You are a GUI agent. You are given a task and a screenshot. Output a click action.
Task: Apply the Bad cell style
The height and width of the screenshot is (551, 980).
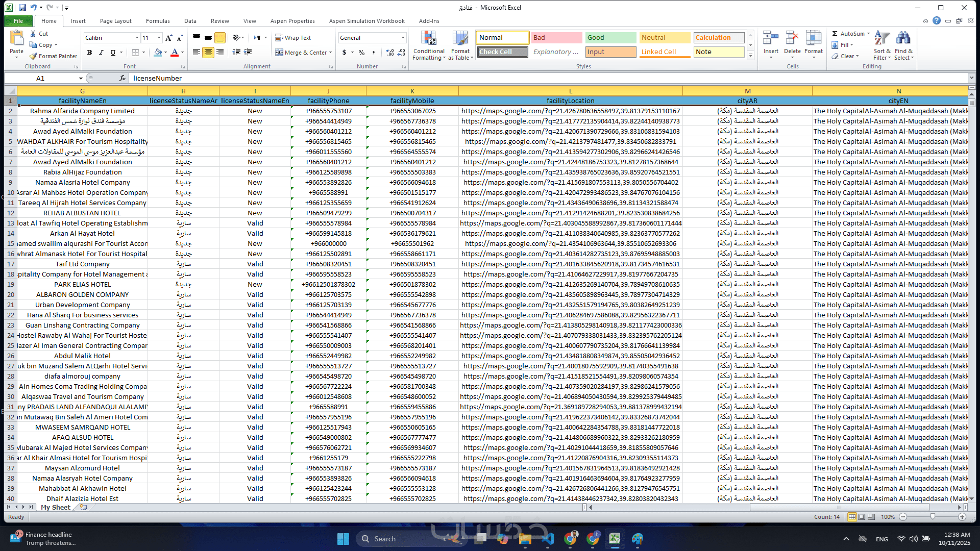[x=556, y=38]
